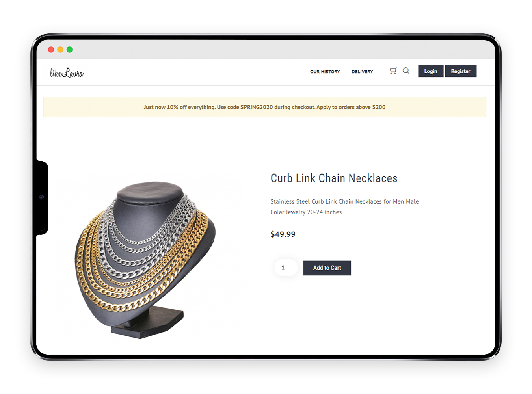Click the Login button
The height and width of the screenshot is (394, 532).
[x=431, y=71]
